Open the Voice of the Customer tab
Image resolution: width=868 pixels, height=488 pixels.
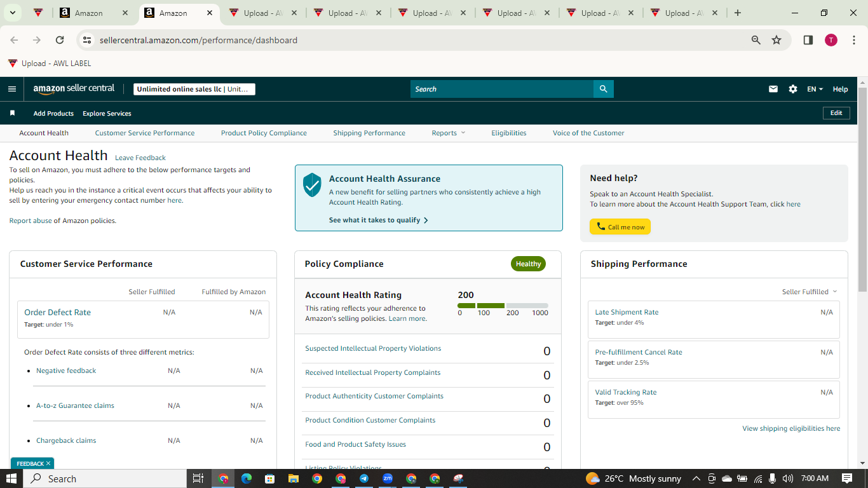pyautogui.click(x=588, y=133)
